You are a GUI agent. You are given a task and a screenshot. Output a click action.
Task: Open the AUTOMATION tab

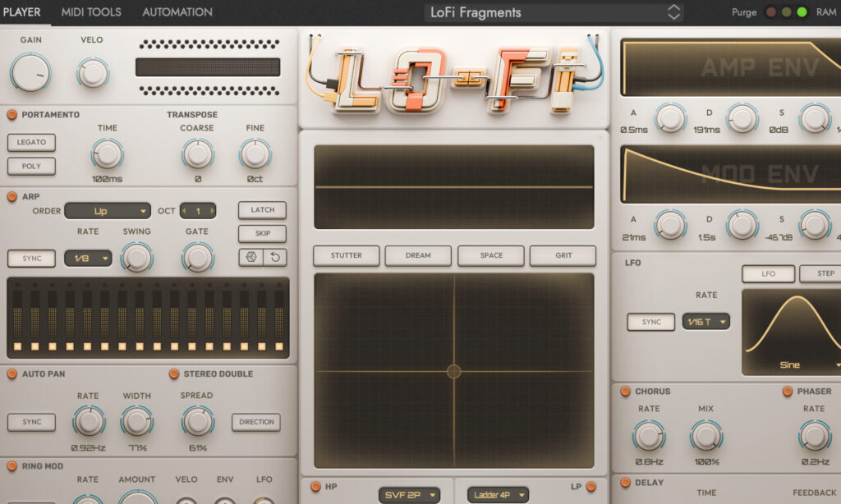click(x=177, y=12)
